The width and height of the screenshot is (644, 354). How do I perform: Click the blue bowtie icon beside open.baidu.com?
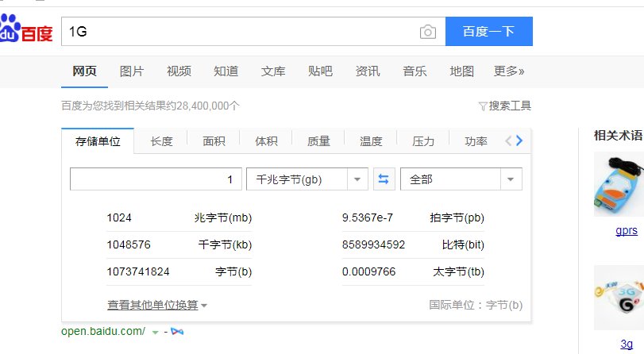click(x=177, y=332)
